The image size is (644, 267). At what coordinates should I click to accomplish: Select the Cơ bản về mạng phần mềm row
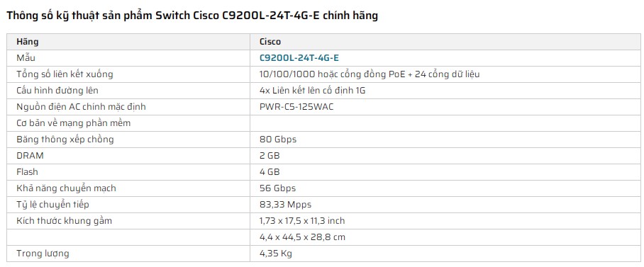click(x=323, y=123)
